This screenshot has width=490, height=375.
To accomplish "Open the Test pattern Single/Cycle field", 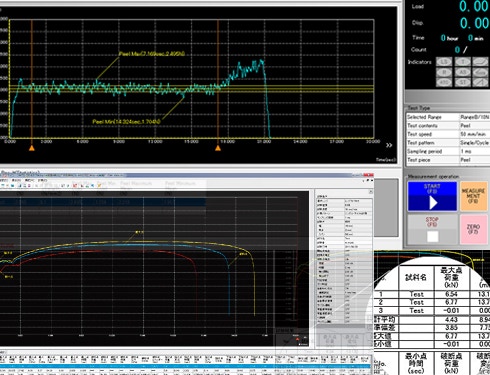I will pos(475,143).
